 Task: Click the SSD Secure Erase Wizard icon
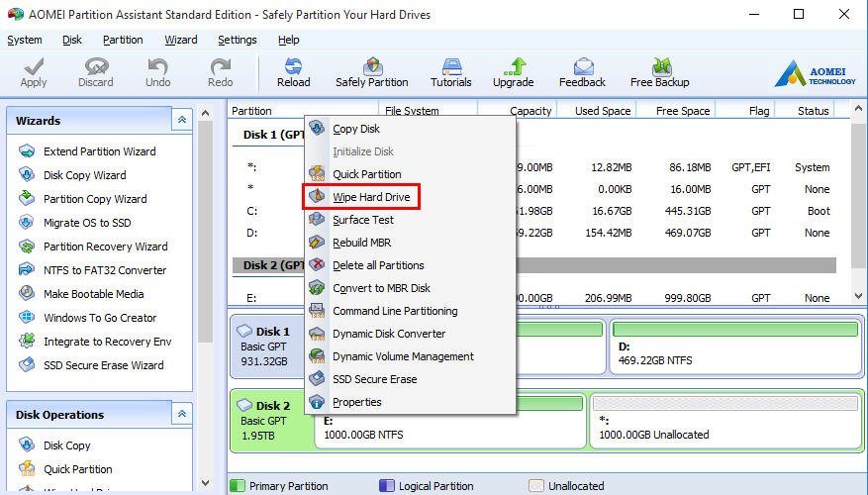(x=27, y=365)
